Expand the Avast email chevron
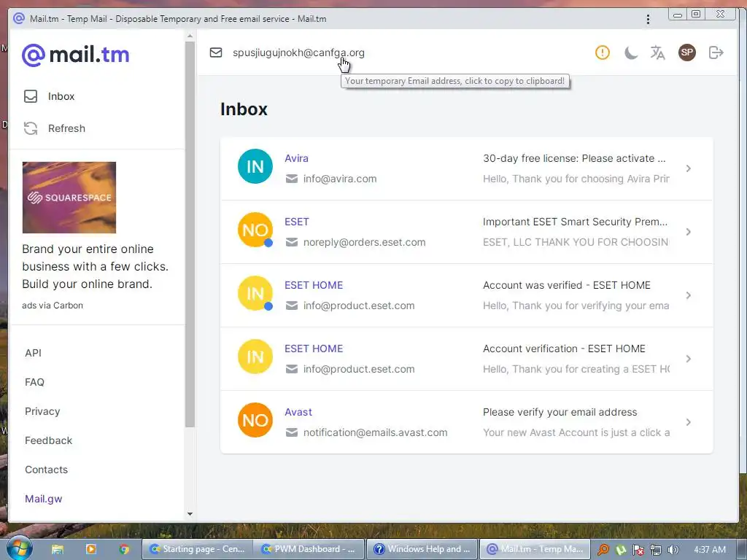The image size is (747, 560). 689,422
